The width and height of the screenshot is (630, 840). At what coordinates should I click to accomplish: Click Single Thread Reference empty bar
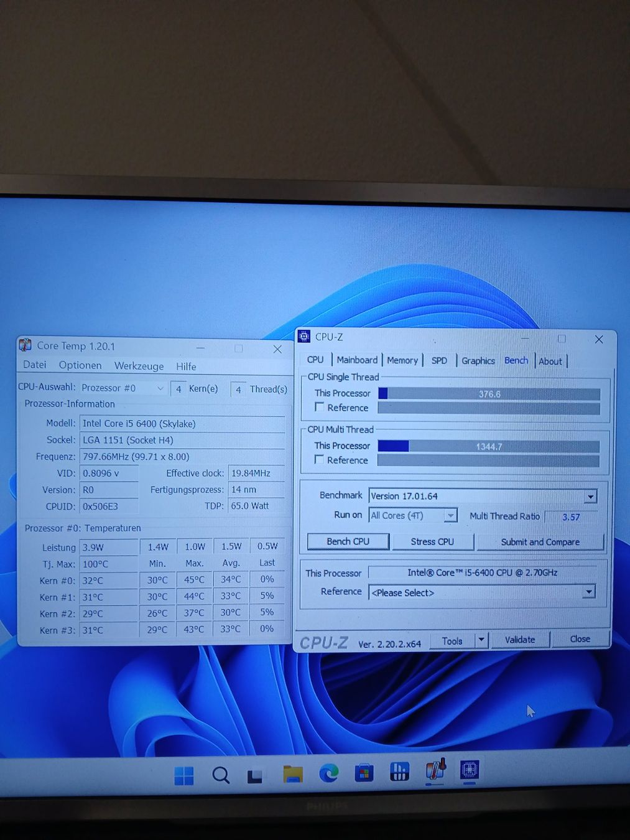click(489, 408)
